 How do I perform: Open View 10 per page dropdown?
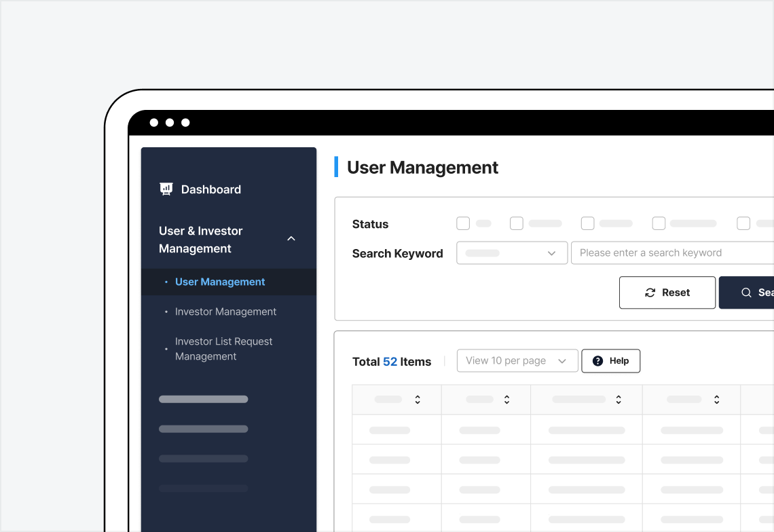[517, 361]
